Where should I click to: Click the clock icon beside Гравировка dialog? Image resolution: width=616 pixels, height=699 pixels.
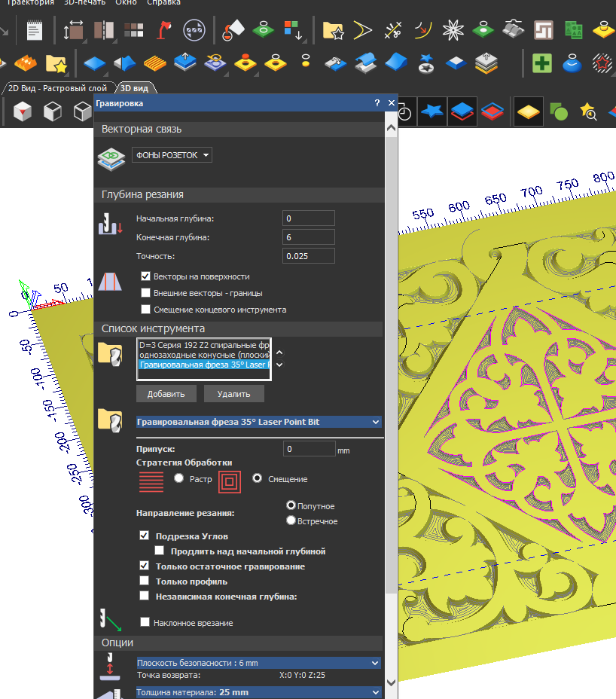click(404, 112)
